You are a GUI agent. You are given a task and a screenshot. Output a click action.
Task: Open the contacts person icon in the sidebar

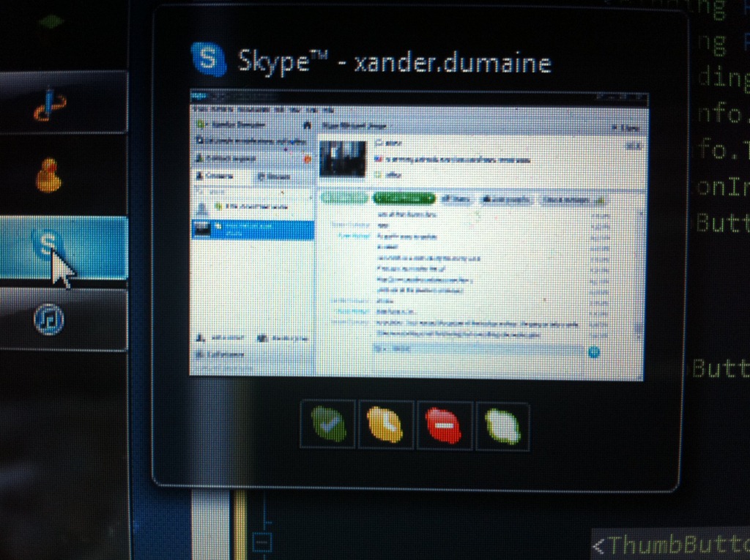[x=50, y=176]
